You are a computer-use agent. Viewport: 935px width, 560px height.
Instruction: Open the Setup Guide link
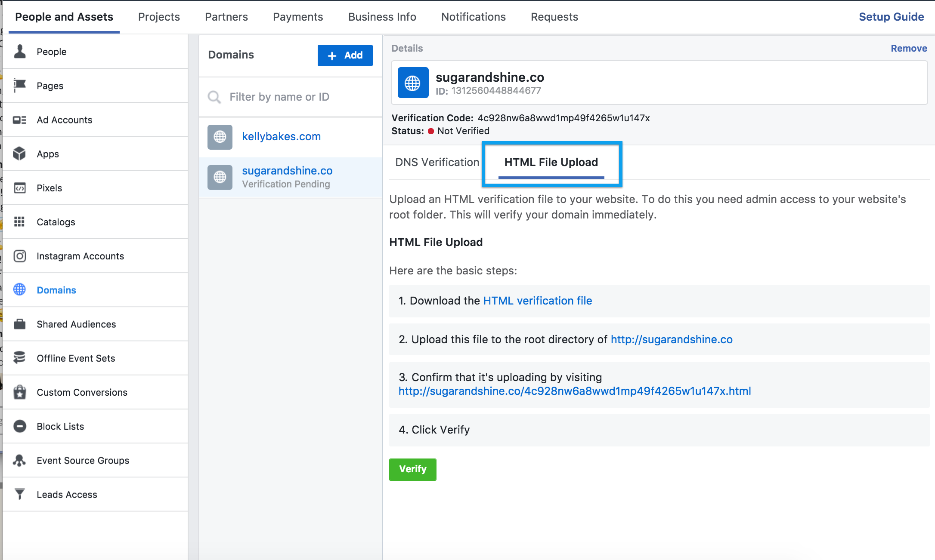pyautogui.click(x=891, y=17)
